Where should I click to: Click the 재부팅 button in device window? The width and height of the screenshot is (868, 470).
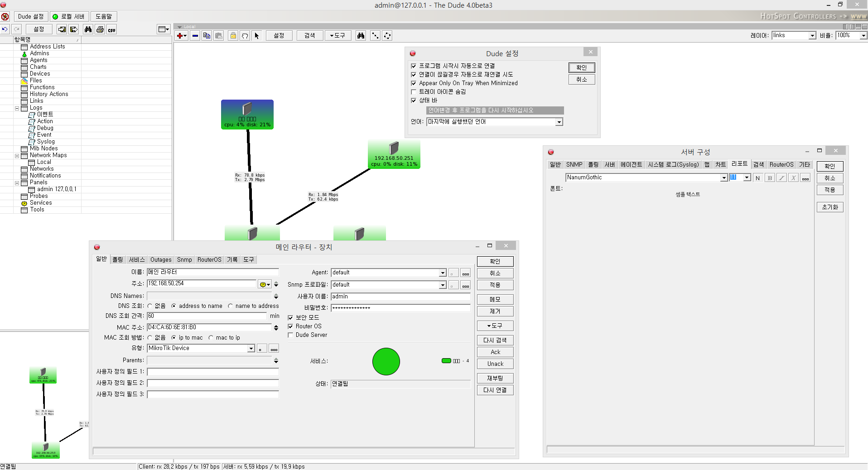point(495,379)
